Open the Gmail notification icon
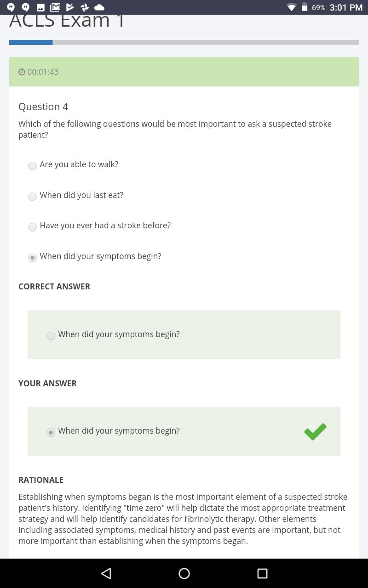The width and height of the screenshot is (368, 588). pyautogui.click(x=55, y=7)
